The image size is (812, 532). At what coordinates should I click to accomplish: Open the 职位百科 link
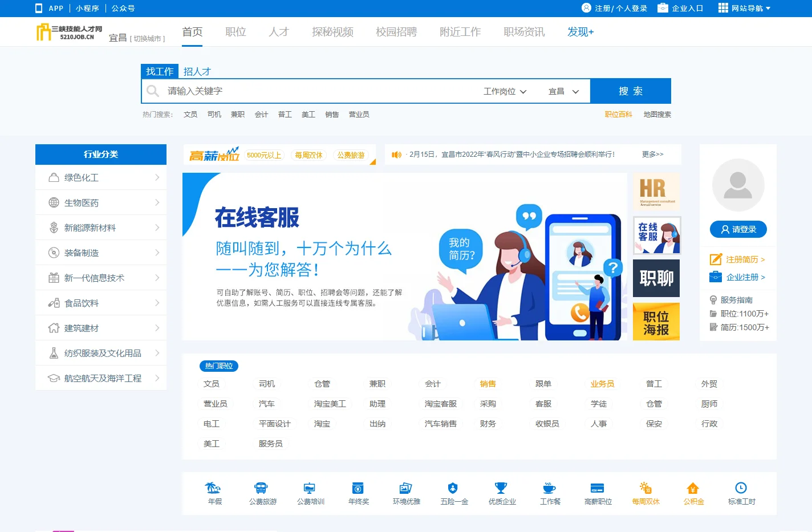[619, 115]
